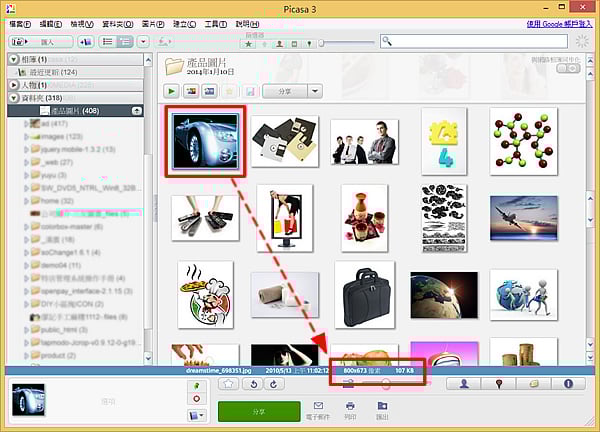Click the star favorite button below thumbnails
The image size is (600, 432).
coord(229,384)
